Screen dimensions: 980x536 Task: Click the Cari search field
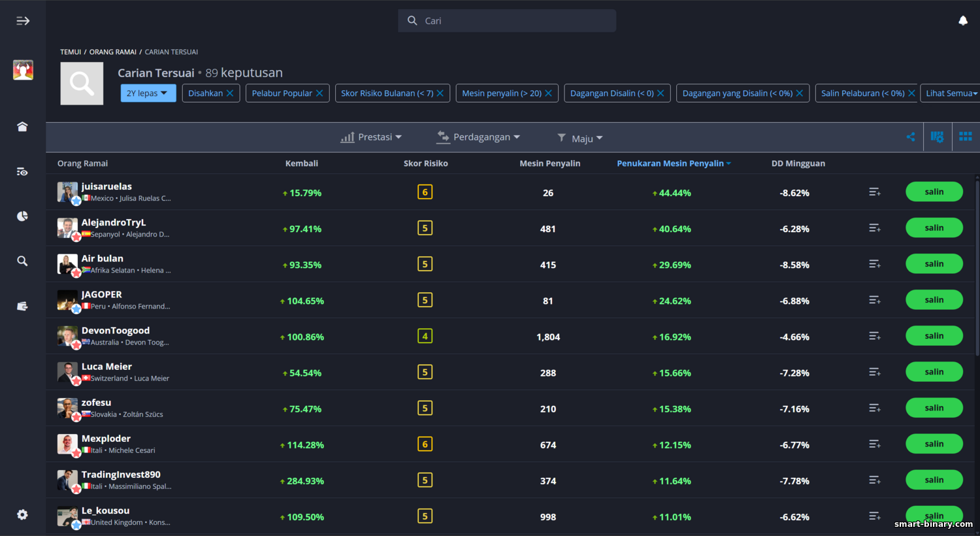[x=507, y=21]
